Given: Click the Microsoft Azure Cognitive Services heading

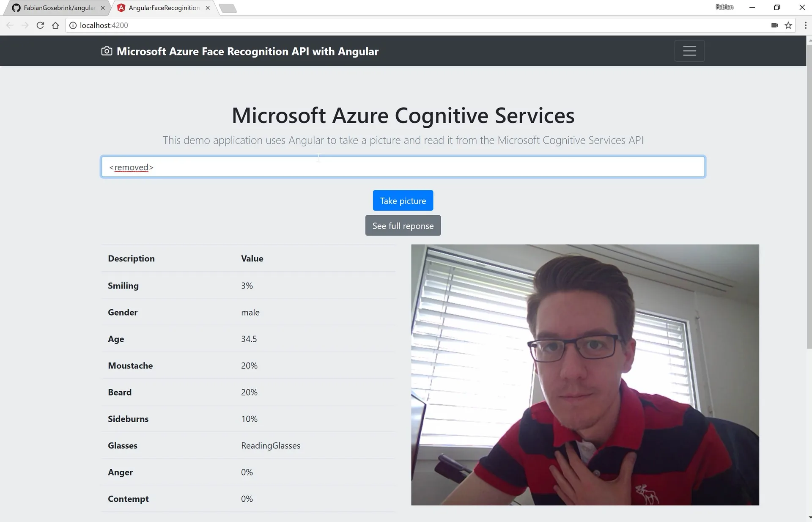Looking at the screenshot, I should point(403,115).
